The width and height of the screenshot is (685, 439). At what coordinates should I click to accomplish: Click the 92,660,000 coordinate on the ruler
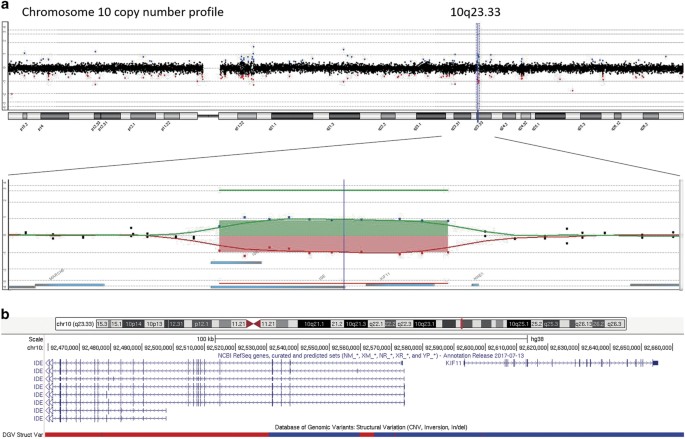(x=657, y=348)
